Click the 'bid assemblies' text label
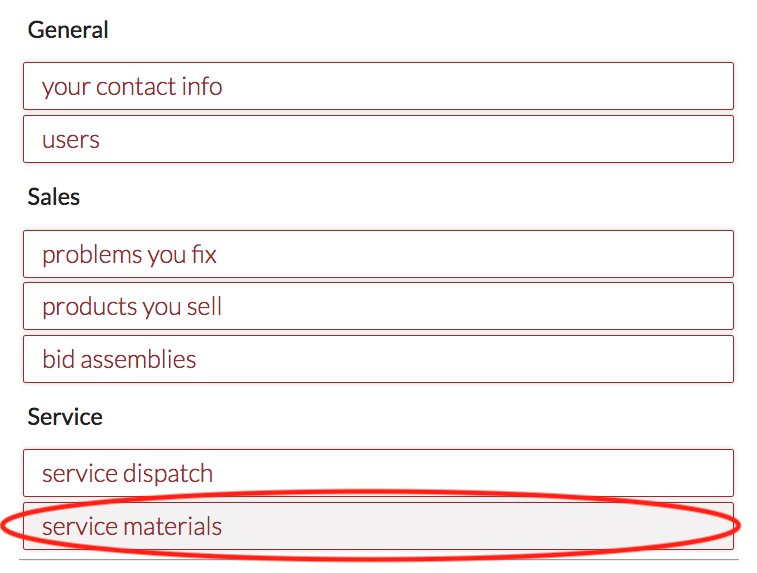 coord(119,359)
